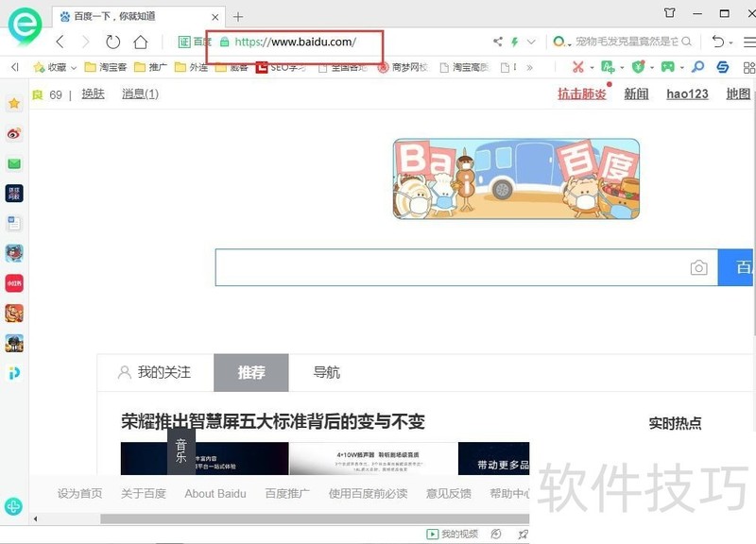Viewport: 756px width, 544px height.
Task: Click the scissors screenshot tool icon
Action: [x=578, y=67]
